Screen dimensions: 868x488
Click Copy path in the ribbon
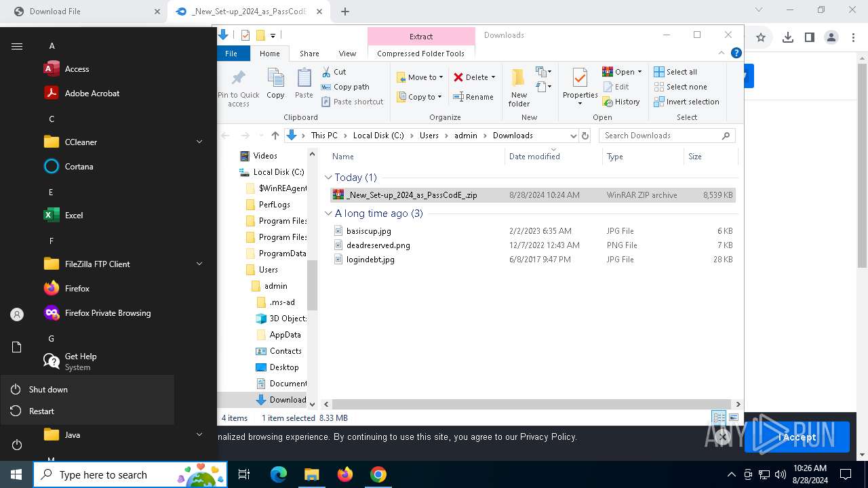[x=345, y=87]
